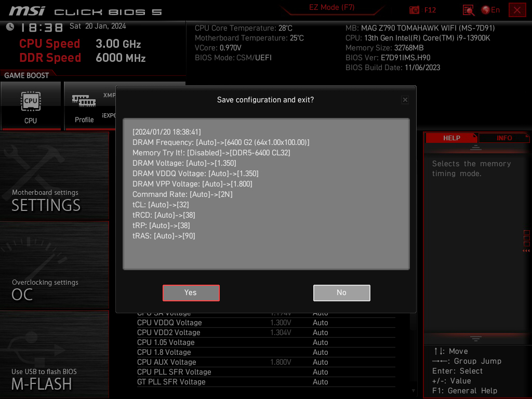The width and height of the screenshot is (532, 399).
Task: Click the help panel top expander handle
Action: coord(476,147)
